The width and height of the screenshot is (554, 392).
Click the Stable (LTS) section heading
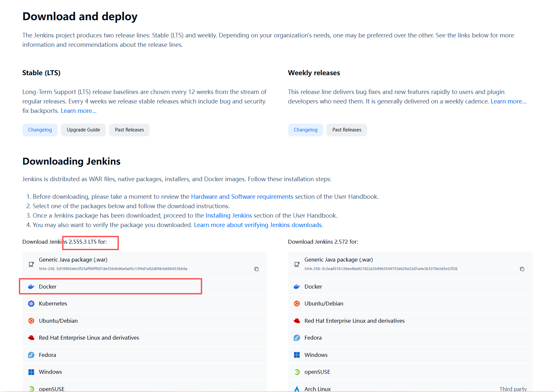point(41,73)
